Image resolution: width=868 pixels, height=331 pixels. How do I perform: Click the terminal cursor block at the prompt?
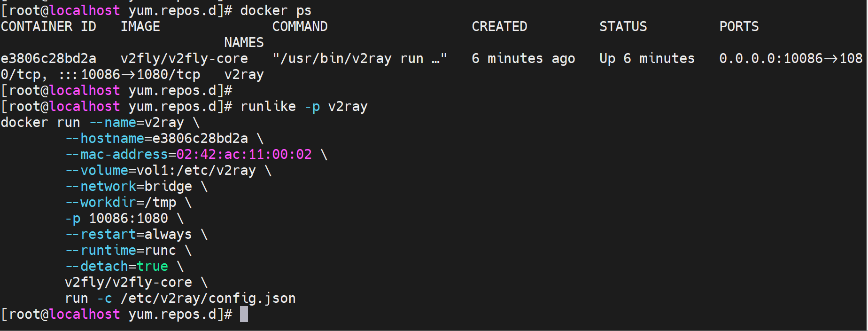[x=244, y=314]
